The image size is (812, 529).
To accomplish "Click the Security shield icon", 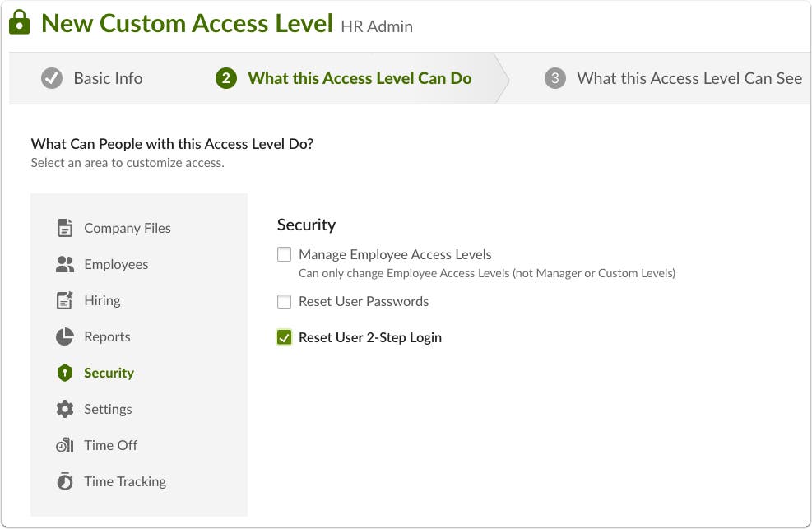I will [x=67, y=373].
